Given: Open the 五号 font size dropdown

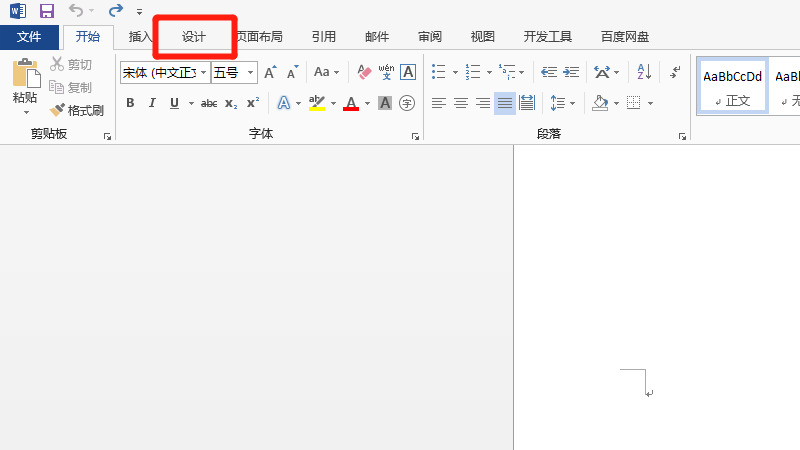Looking at the screenshot, I should pyautogui.click(x=250, y=72).
